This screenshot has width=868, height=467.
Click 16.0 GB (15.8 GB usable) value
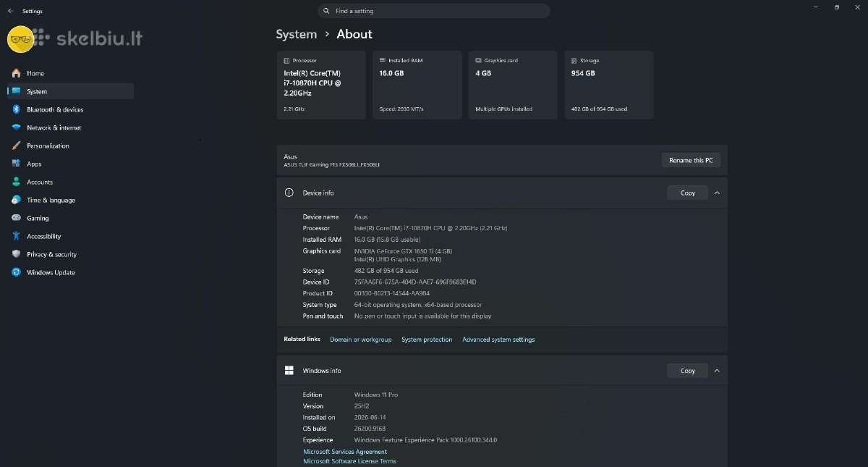point(387,239)
